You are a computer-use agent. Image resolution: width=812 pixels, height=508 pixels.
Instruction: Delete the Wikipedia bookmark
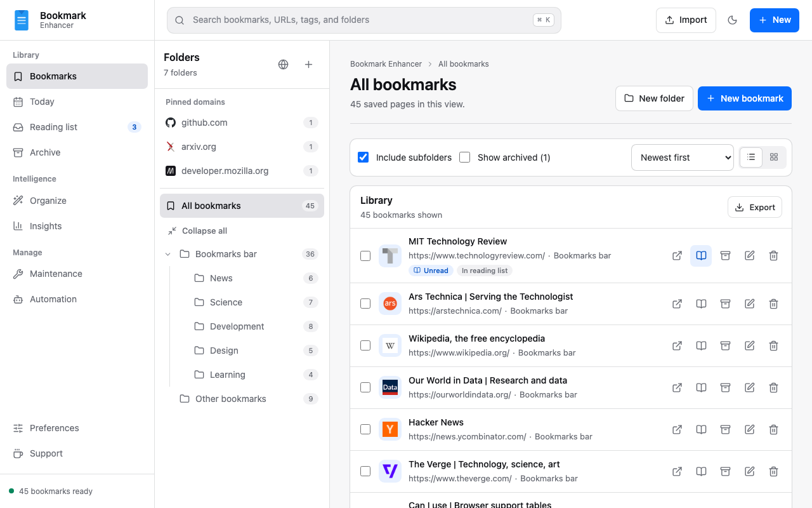coord(773,345)
